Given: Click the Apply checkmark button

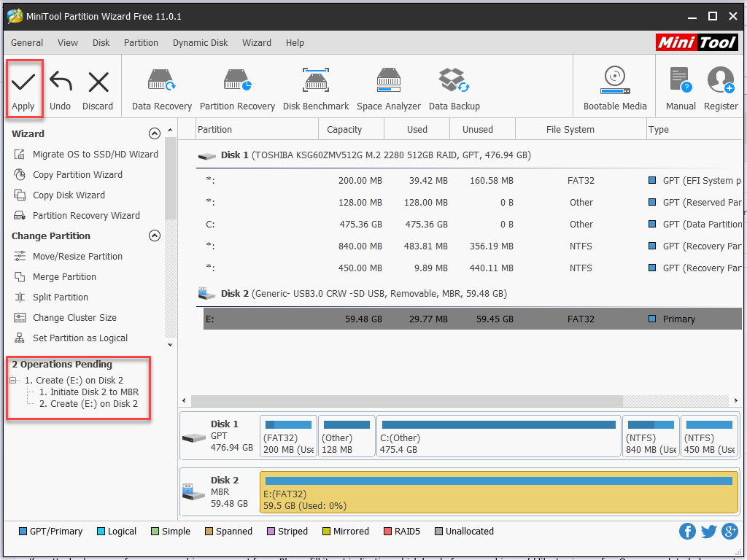Looking at the screenshot, I should click(x=23, y=89).
